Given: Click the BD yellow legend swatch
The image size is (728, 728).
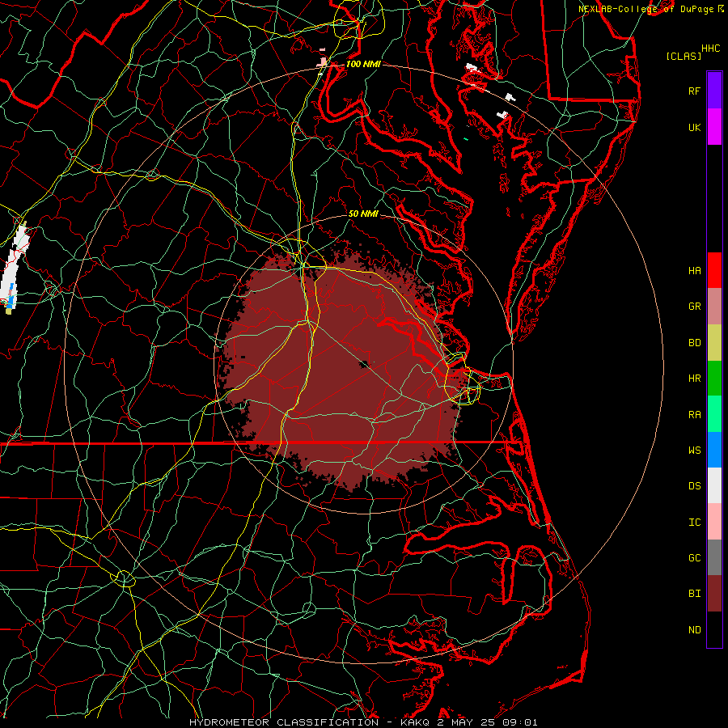Looking at the screenshot, I should coord(714,342).
